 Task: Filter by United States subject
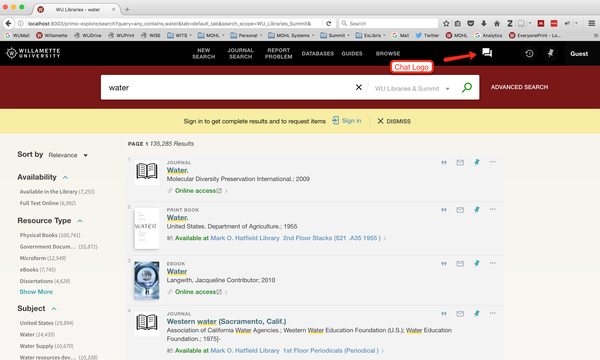[46, 323]
